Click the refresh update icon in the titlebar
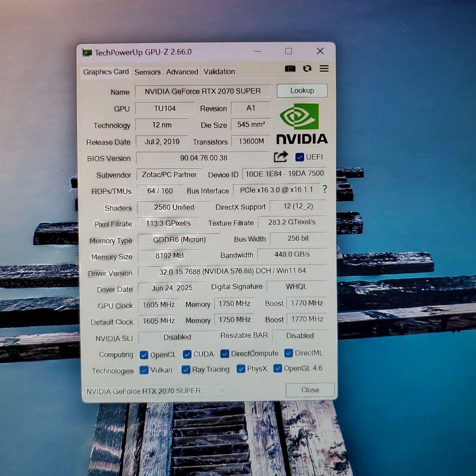Viewport: 476px width, 476px height. coord(307,69)
